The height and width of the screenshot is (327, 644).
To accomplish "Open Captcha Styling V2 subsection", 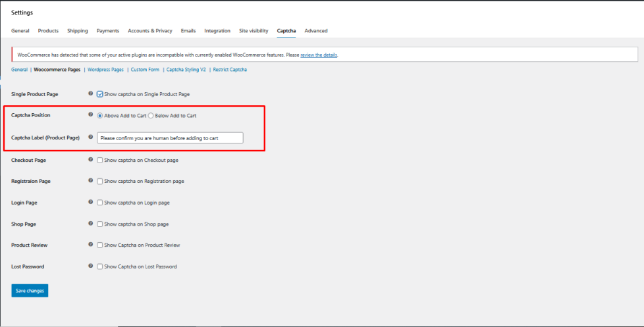I will click(186, 70).
